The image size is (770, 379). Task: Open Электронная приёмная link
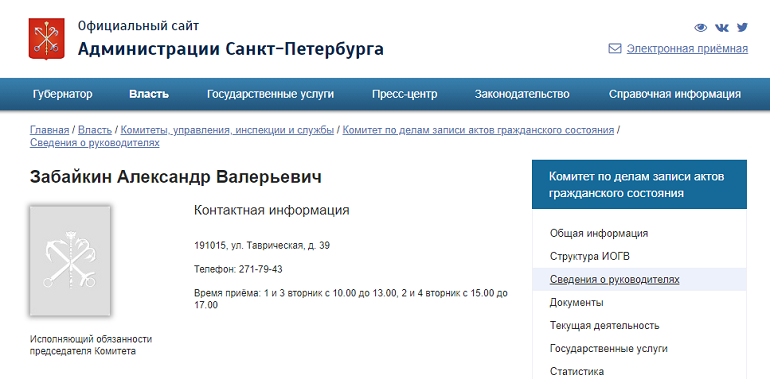[687, 49]
